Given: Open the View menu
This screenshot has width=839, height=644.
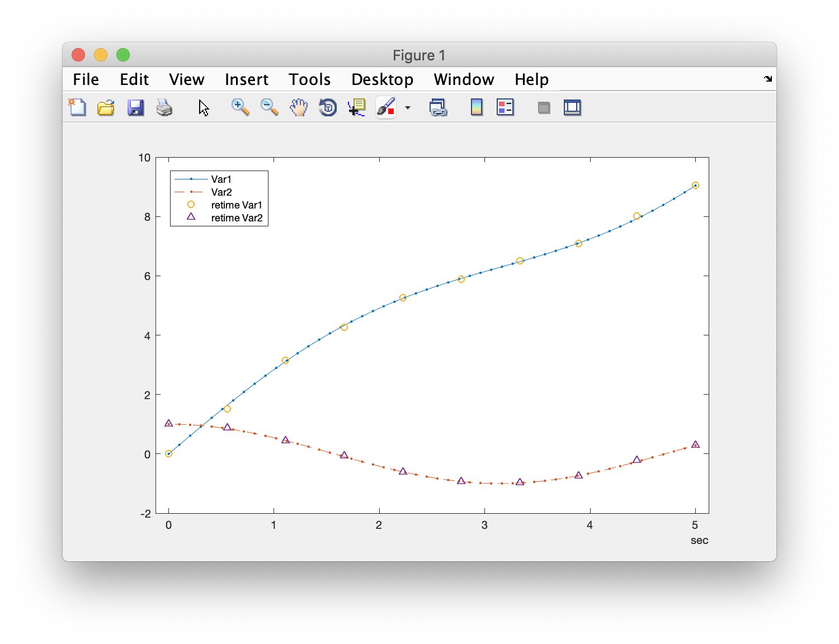Looking at the screenshot, I should [187, 79].
